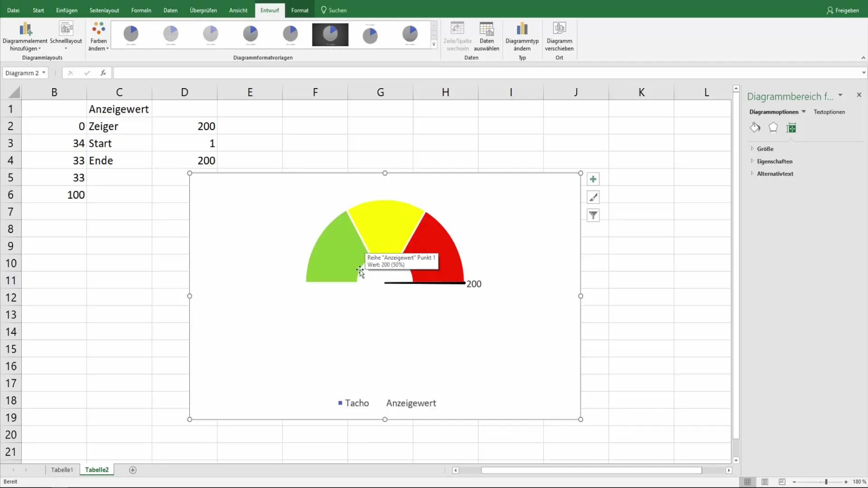Click Zeile/Spalte wechseln icon
868x488 pixels.
click(x=458, y=36)
